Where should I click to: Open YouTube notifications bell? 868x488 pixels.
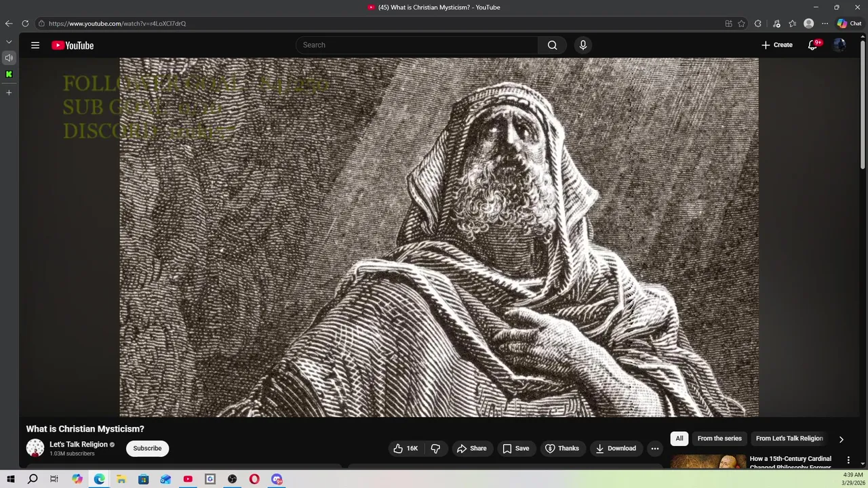click(813, 45)
